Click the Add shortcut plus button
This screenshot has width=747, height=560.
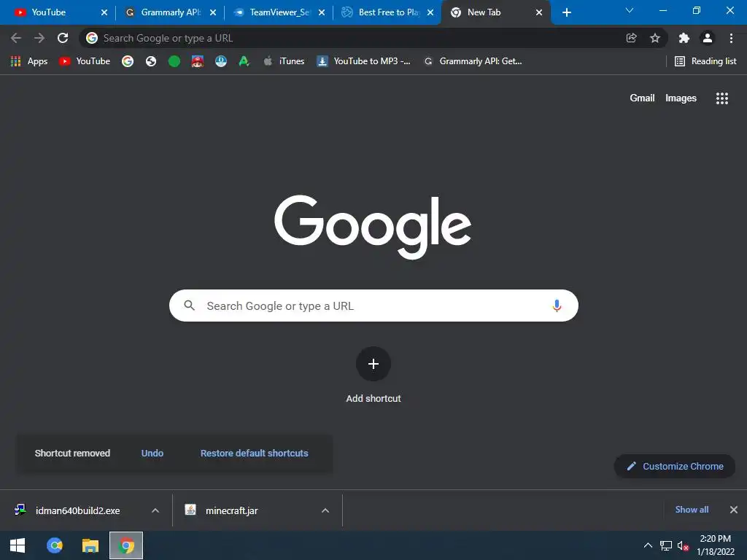pos(373,364)
